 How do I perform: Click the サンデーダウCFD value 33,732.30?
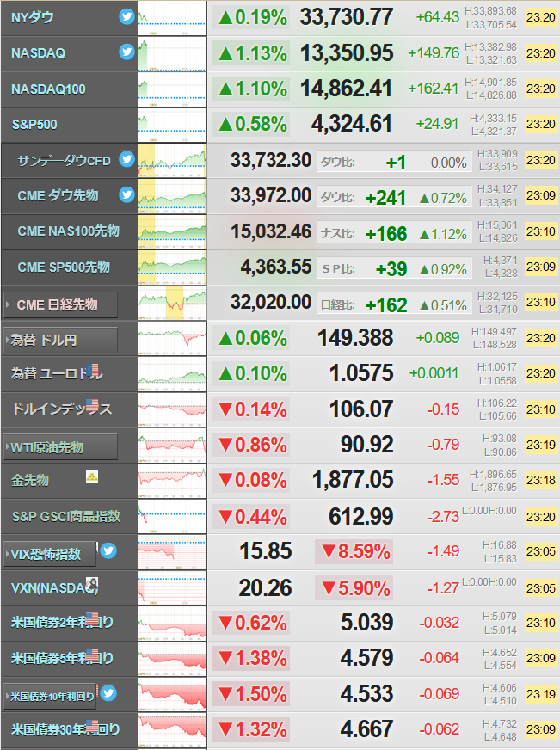point(271,160)
